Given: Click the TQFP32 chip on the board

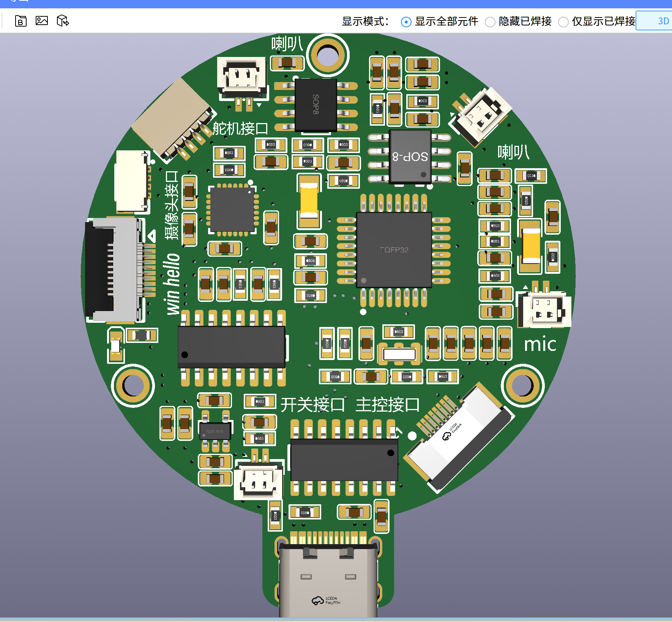Looking at the screenshot, I should tap(394, 250).
